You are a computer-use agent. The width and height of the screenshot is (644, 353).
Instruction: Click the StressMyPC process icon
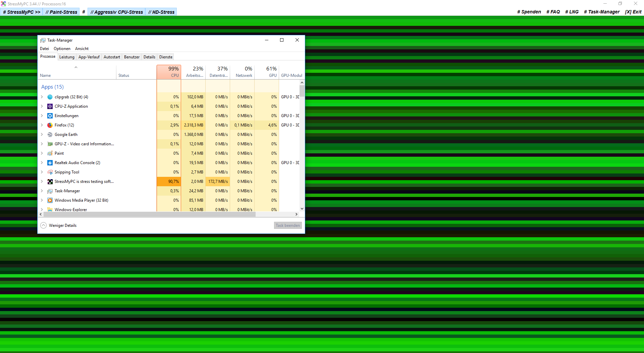point(50,182)
